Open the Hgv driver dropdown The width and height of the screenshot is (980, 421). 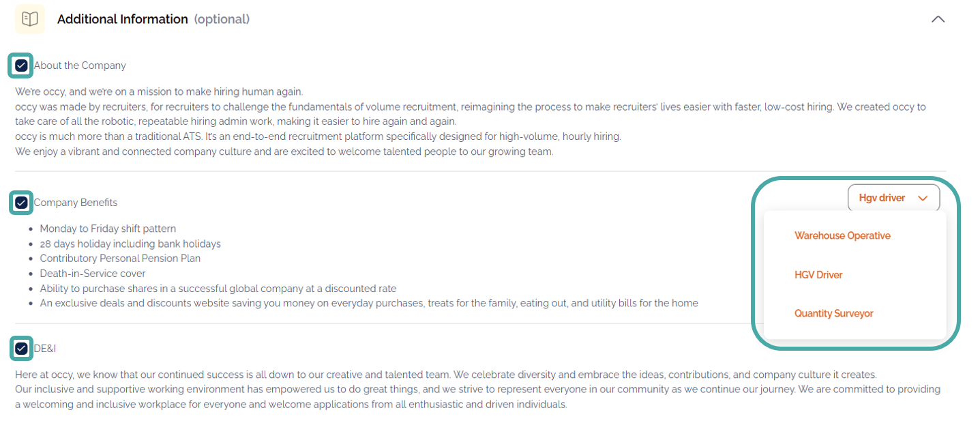coord(893,198)
